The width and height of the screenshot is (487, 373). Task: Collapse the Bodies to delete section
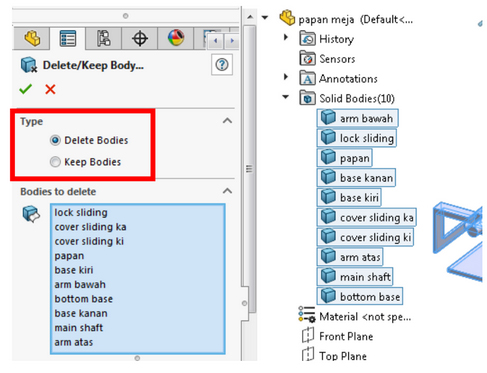[x=227, y=191]
